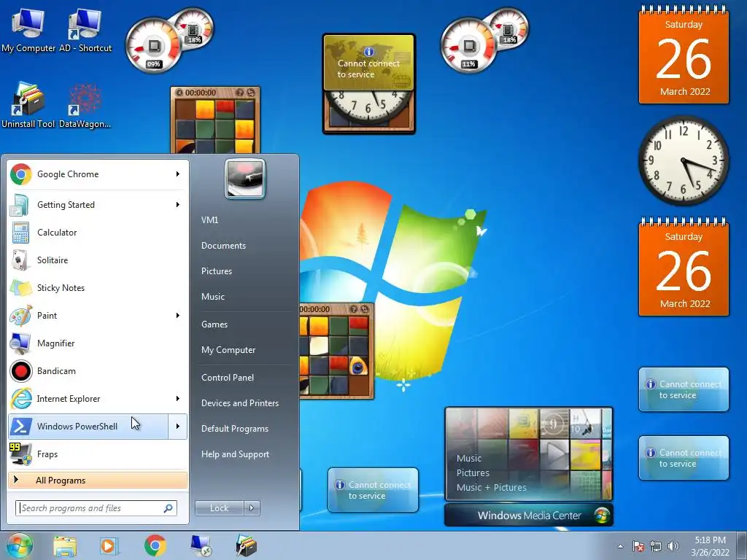This screenshot has height=560, width=747.
Task: Start the Solitaire game
Action: 98,260
